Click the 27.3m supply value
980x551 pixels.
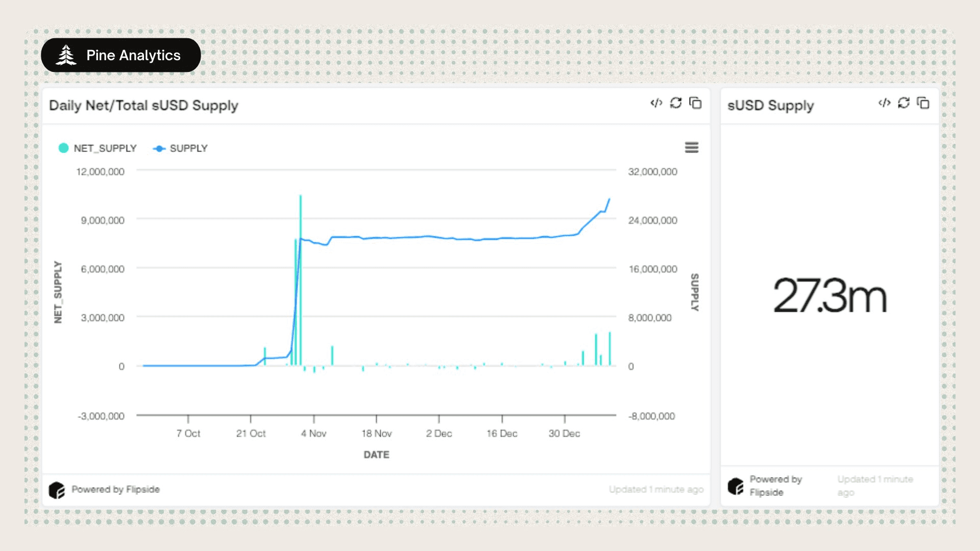(x=830, y=295)
